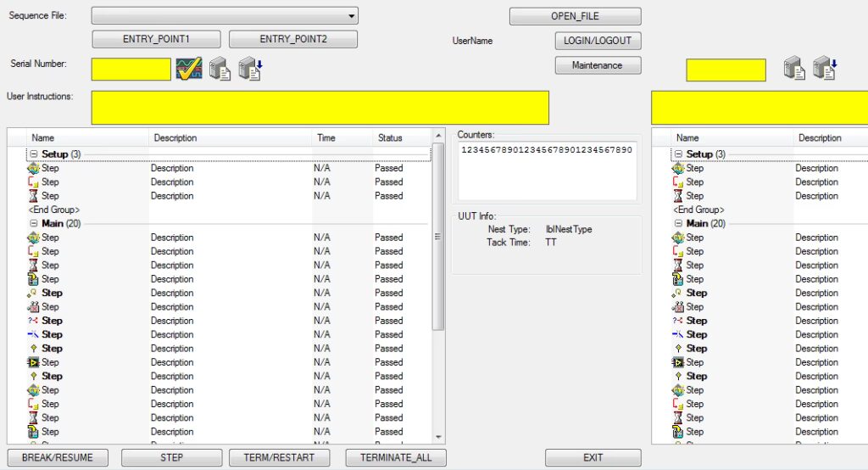
Task: Open the Sequence File dropdown
Action: click(351, 16)
